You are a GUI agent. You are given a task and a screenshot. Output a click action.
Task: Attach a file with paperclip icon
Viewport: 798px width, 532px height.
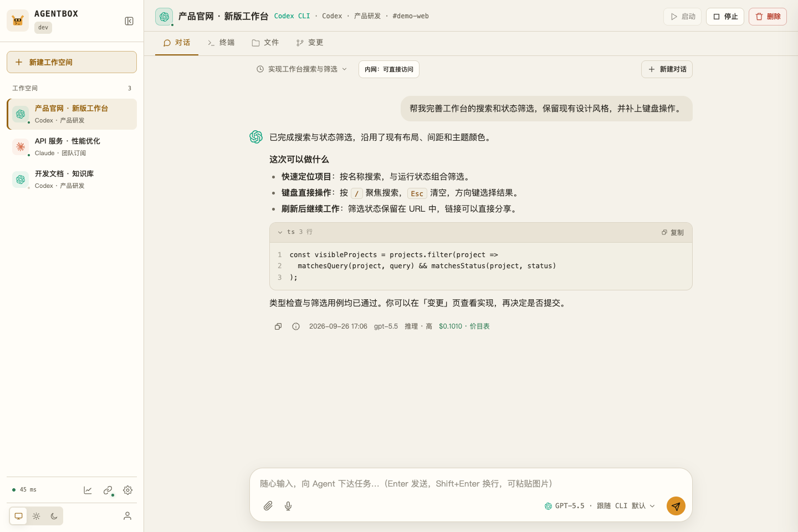[x=268, y=505]
